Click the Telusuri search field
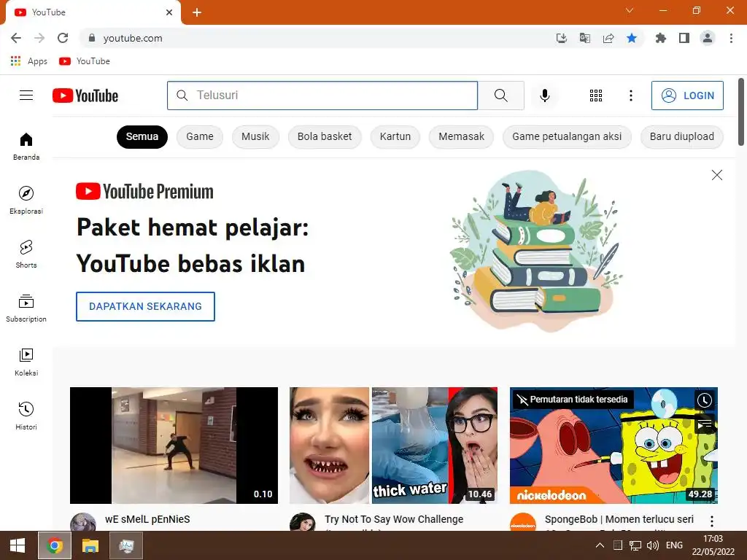This screenshot has height=560, width=747. click(322, 96)
